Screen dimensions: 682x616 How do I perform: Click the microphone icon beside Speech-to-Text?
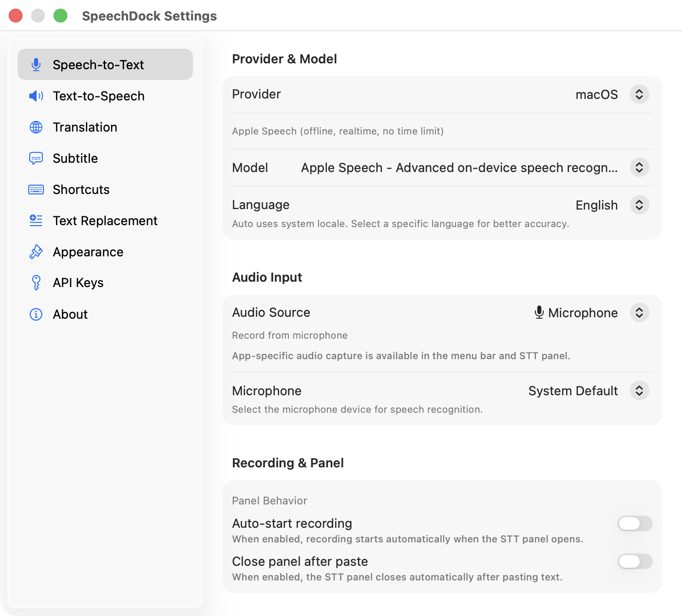pyautogui.click(x=36, y=64)
